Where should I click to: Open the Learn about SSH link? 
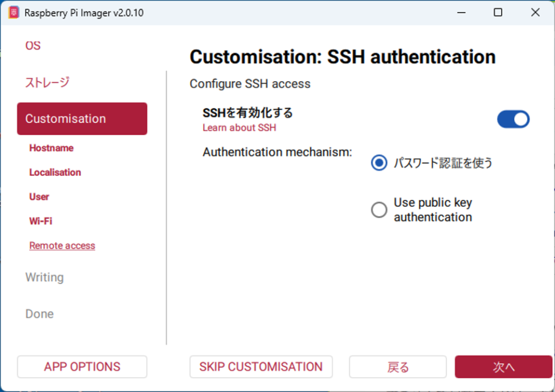coord(239,128)
